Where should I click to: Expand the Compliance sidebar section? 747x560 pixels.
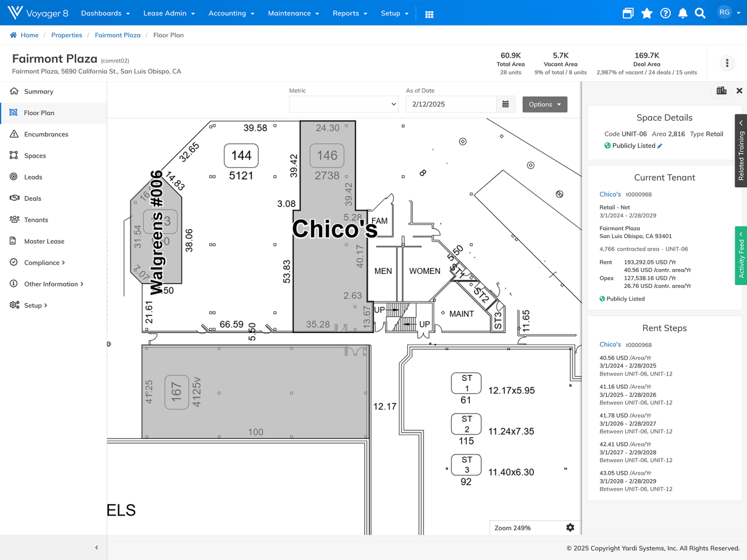[44, 262]
